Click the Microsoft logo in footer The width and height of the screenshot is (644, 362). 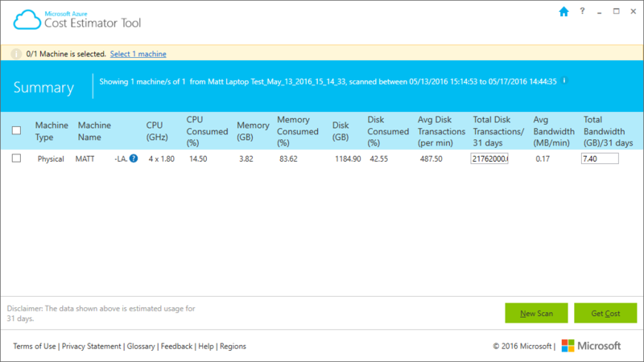click(x=591, y=346)
